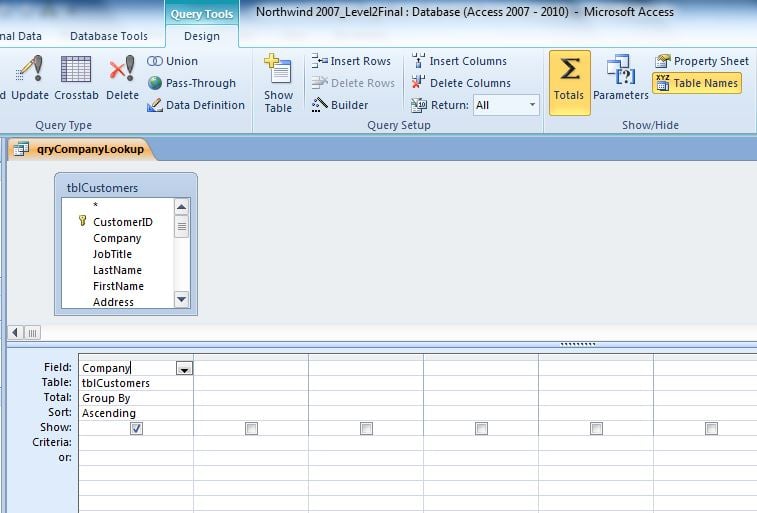Choose the Union query option
The height and width of the screenshot is (513, 757).
[x=172, y=61]
